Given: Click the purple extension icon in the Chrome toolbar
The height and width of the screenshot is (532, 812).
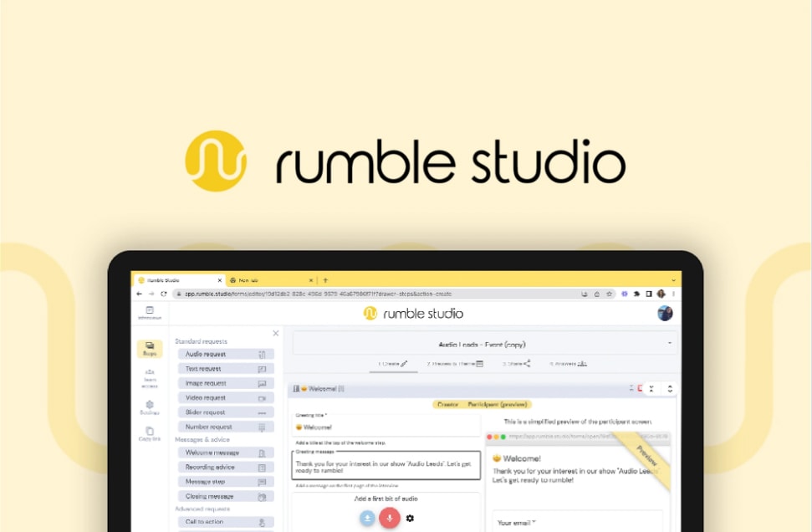Looking at the screenshot, I should point(624,294).
